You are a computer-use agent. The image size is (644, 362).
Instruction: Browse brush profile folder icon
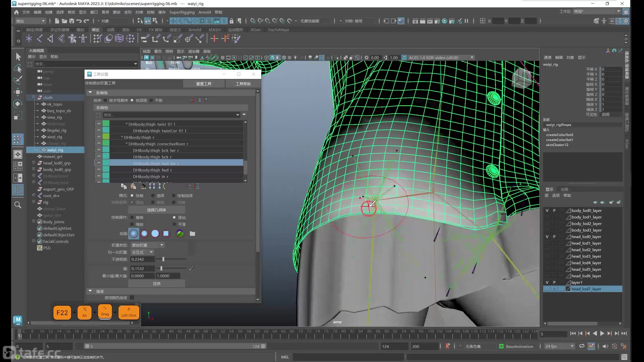click(192, 234)
